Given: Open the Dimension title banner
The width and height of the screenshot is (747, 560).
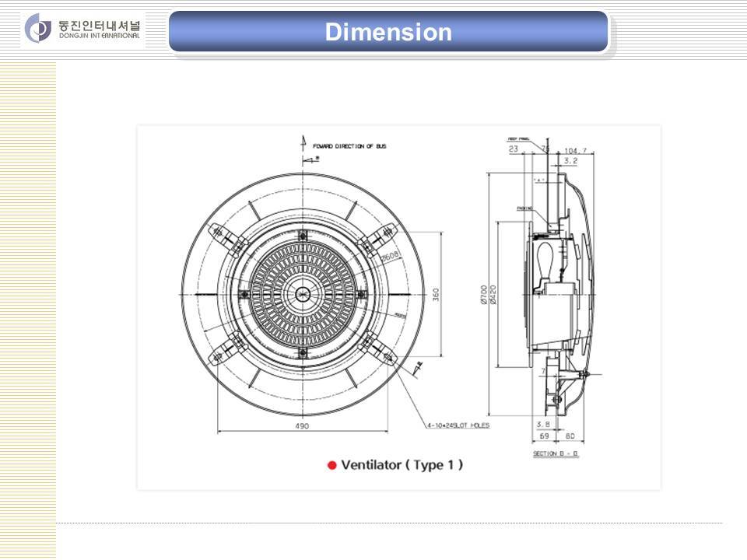Looking at the screenshot, I should [x=388, y=33].
